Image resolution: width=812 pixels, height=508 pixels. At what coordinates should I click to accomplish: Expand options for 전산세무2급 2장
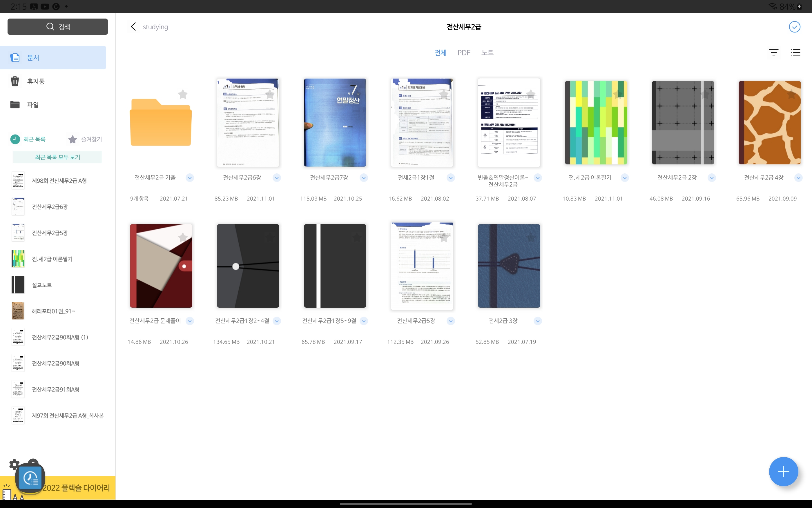click(x=712, y=178)
